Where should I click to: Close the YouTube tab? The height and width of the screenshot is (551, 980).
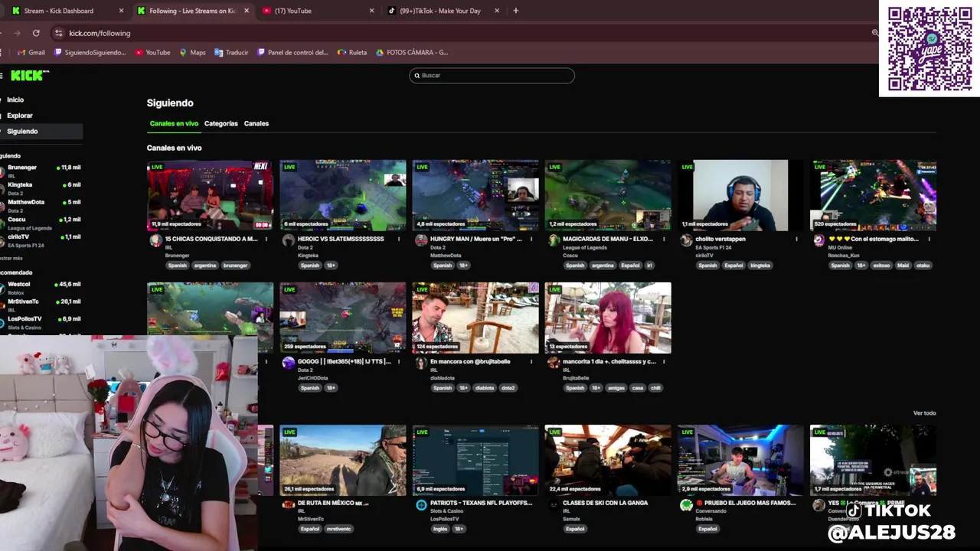pyautogui.click(x=372, y=11)
